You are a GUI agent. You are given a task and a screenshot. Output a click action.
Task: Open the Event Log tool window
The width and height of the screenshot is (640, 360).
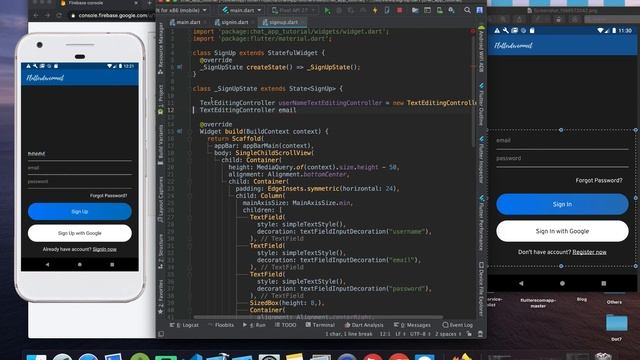(458, 325)
